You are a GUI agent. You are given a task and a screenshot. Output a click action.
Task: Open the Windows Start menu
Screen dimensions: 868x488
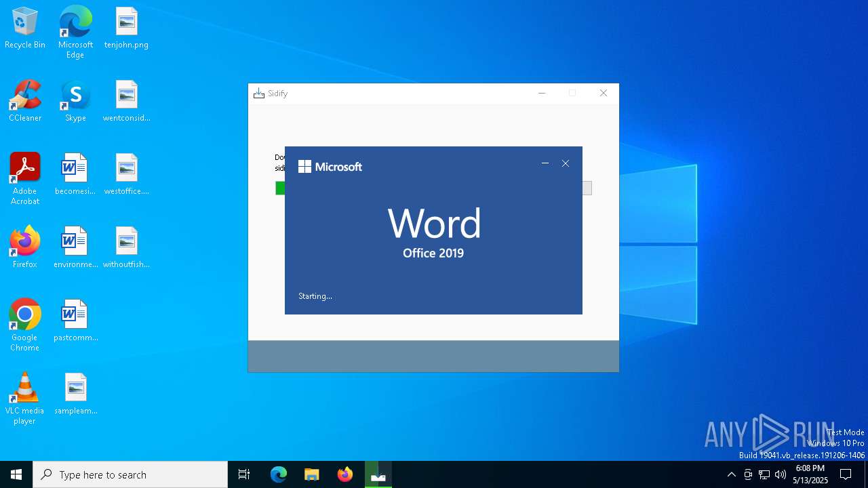coord(16,474)
